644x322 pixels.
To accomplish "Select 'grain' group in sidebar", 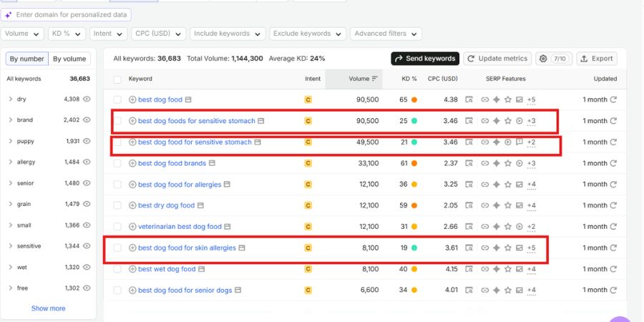I will (x=24, y=204).
